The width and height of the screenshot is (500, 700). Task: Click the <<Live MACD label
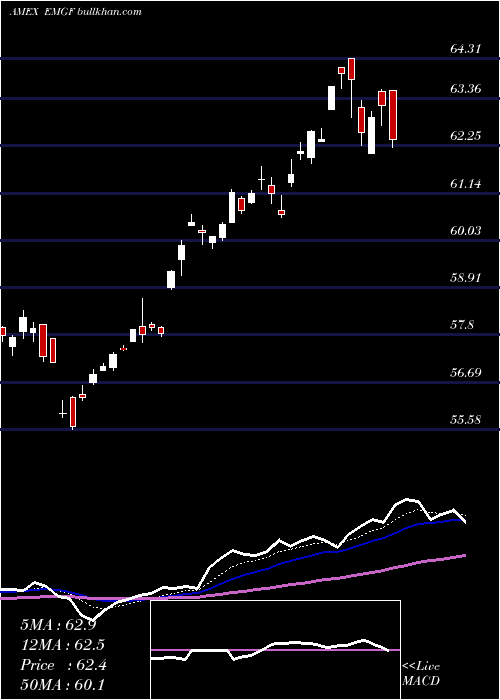[x=421, y=673]
